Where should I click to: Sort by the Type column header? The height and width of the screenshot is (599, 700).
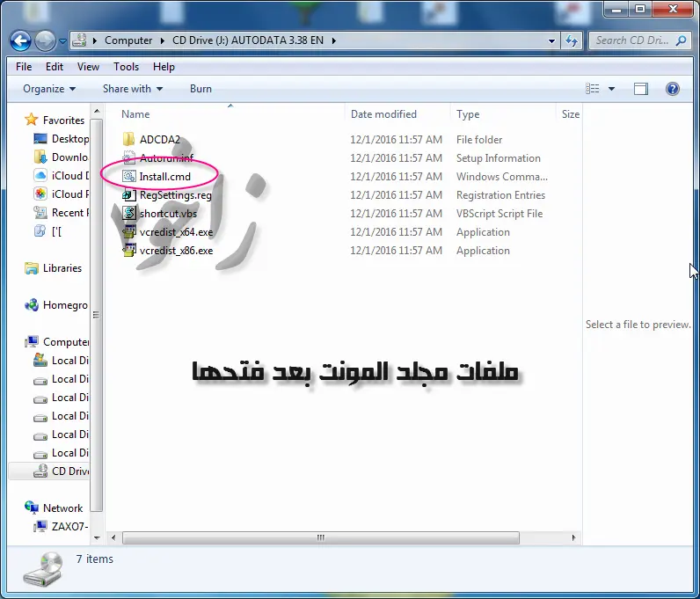point(468,113)
